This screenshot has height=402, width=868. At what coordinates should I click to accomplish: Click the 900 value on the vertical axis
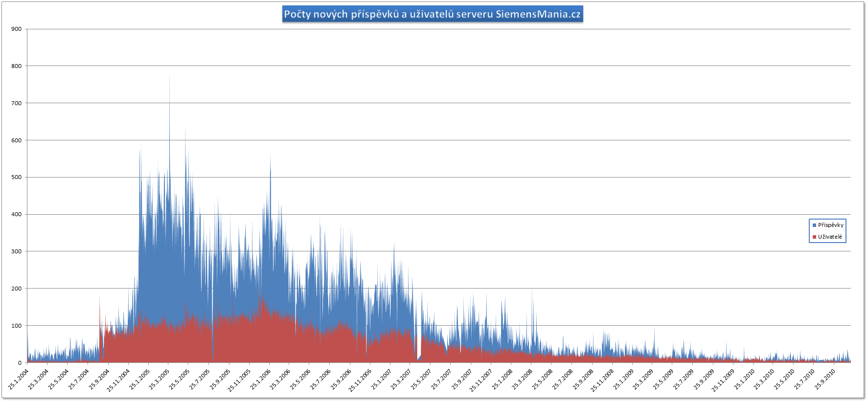[x=17, y=29]
